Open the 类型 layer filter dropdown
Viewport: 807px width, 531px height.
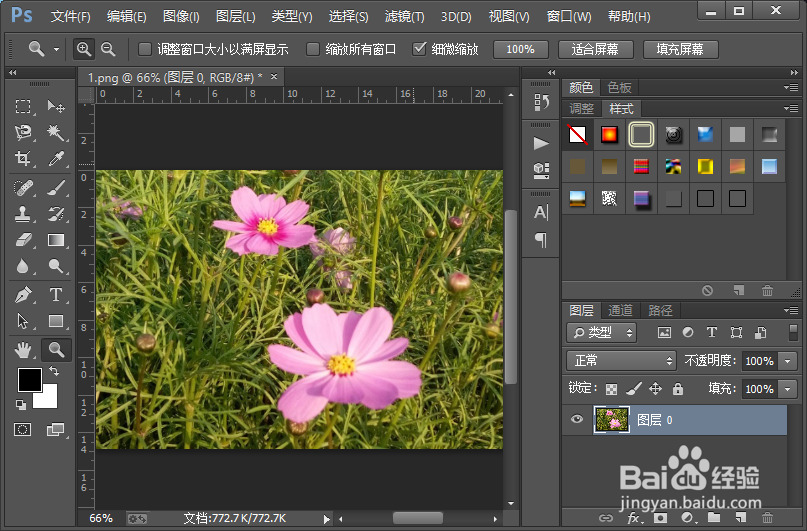tap(602, 333)
